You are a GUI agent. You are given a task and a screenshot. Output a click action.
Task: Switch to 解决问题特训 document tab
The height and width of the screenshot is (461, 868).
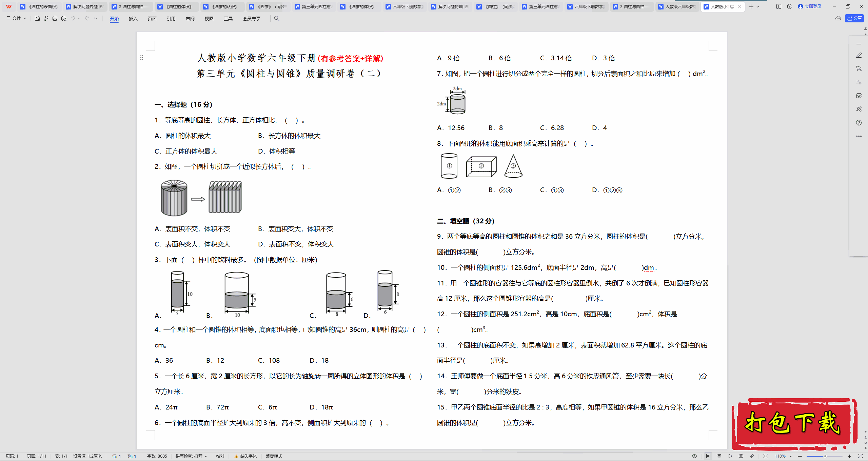[x=450, y=6]
